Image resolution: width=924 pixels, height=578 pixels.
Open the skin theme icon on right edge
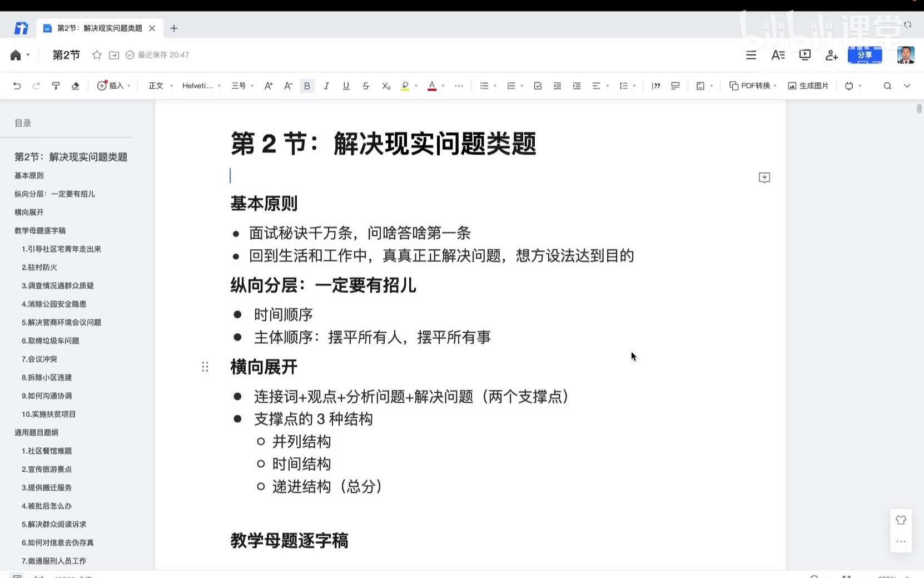(x=901, y=520)
